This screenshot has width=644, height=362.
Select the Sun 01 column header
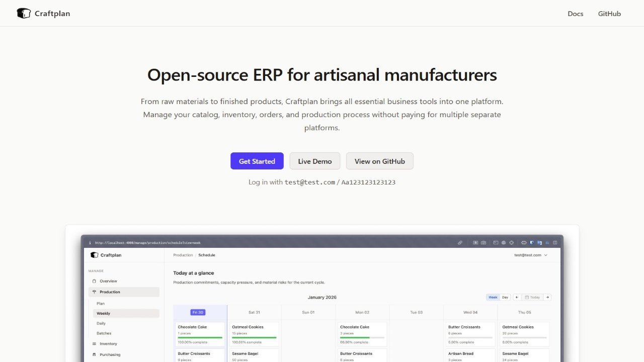(308, 312)
